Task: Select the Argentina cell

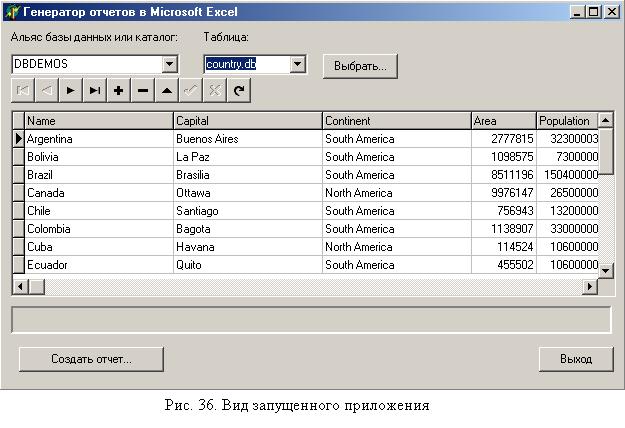Action: coord(99,139)
